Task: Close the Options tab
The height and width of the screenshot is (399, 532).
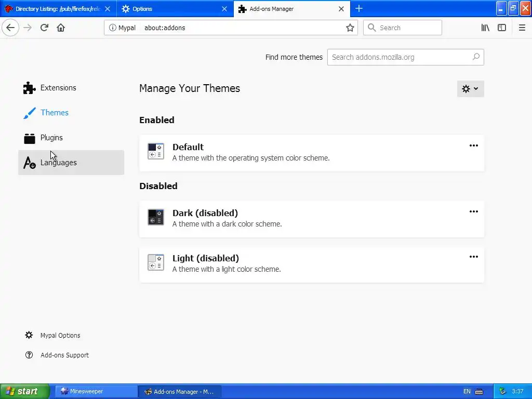Action: pos(224,9)
